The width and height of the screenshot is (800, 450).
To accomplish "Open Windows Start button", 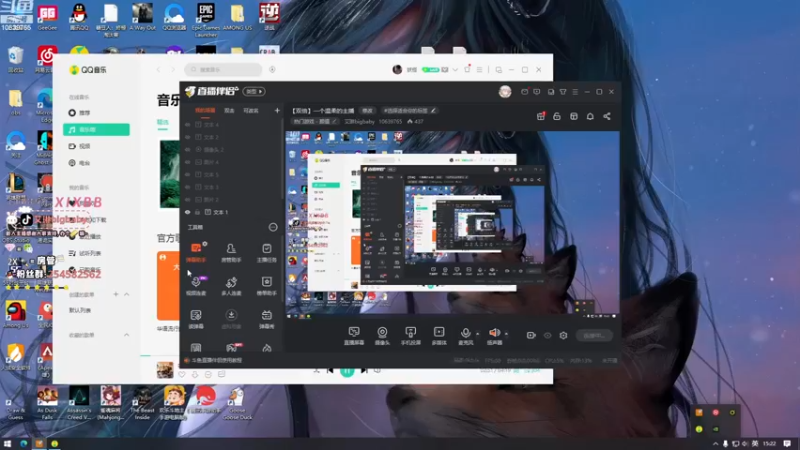I will coord(7,443).
